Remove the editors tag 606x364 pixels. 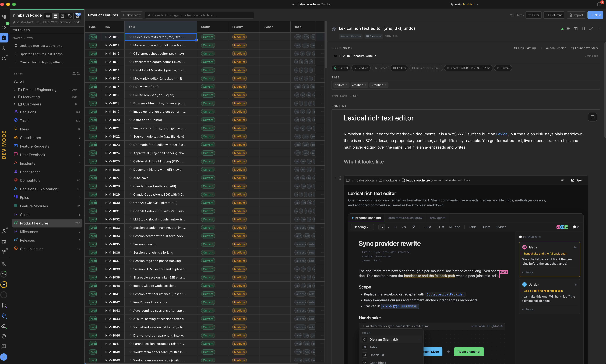pos(347,85)
